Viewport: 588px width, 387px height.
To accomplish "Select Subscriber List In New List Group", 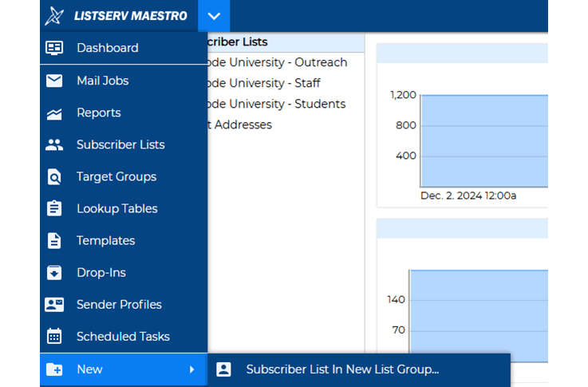I will 342,369.
